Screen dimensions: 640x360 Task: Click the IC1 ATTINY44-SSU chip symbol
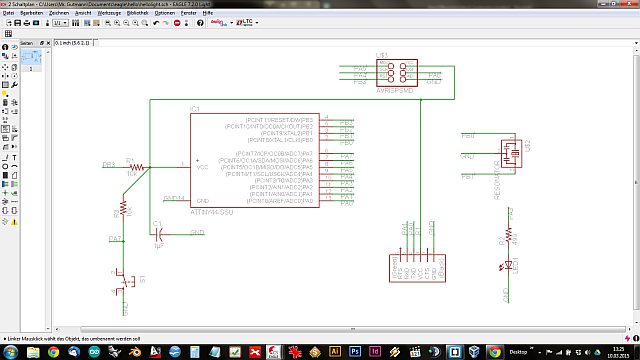point(255,160)
